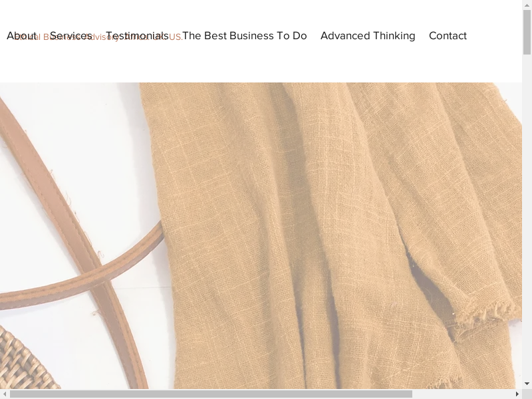Open the About page
Viewport: 532px width, 399px height.
(21, 36)
